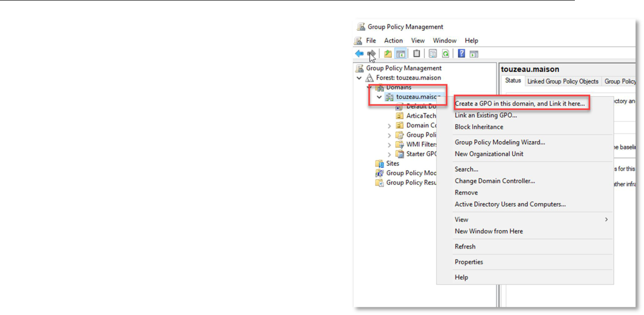Choose Block Inheritance from context menu
The image size is (644, 315).
[x=478, y=127]
